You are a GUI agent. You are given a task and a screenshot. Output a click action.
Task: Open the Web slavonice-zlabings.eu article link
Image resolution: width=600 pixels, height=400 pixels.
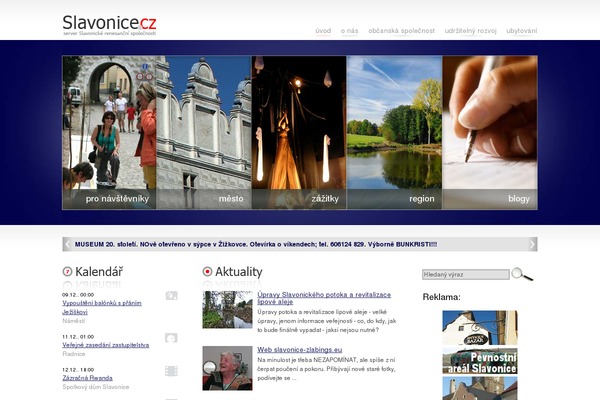[300, 349]
